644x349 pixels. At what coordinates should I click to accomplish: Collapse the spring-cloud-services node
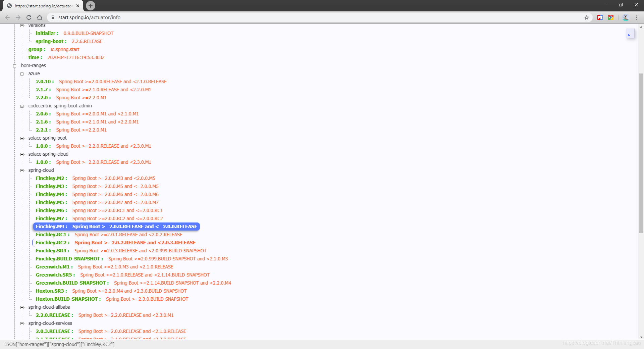coord(22,323)
